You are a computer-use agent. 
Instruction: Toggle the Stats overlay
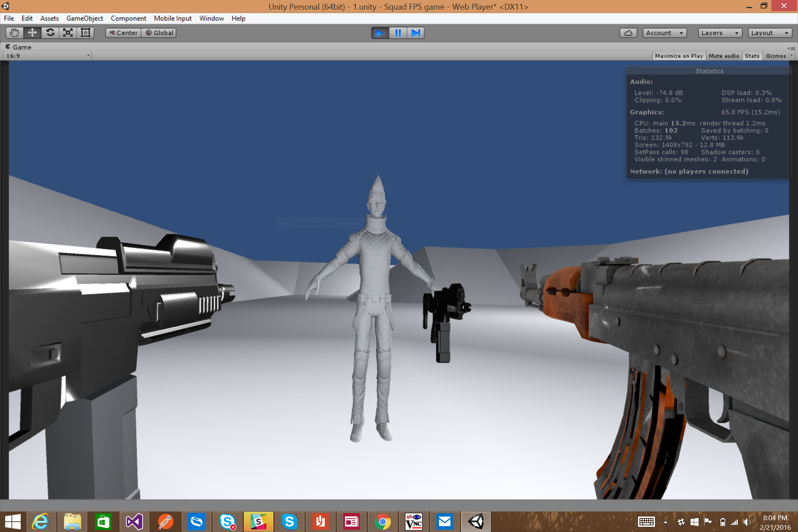coord(752,56)
